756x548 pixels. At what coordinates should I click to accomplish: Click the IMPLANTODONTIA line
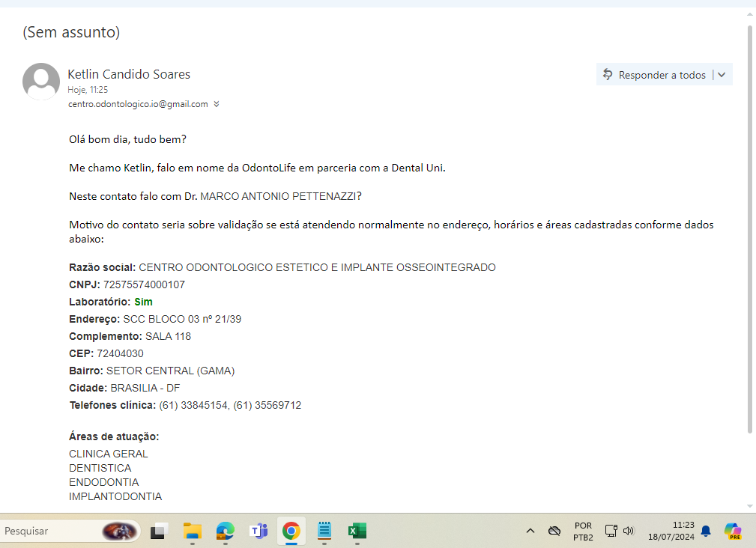115,496
